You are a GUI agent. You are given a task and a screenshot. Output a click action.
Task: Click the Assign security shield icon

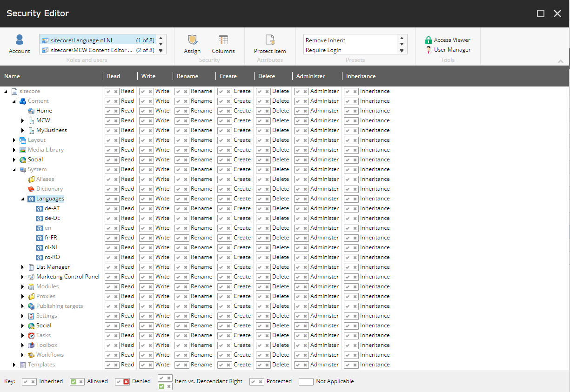pyautogui.click(x=192, y=40)
